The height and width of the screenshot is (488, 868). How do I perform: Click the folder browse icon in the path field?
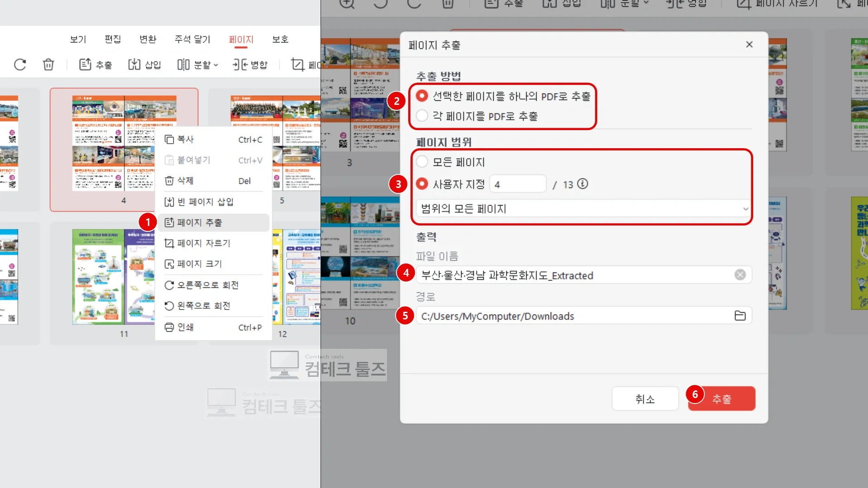click(x=740, y=315)
